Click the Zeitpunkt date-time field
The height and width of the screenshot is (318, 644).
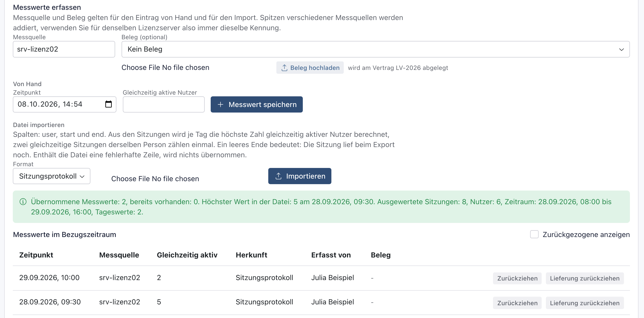tap(64, 104)
